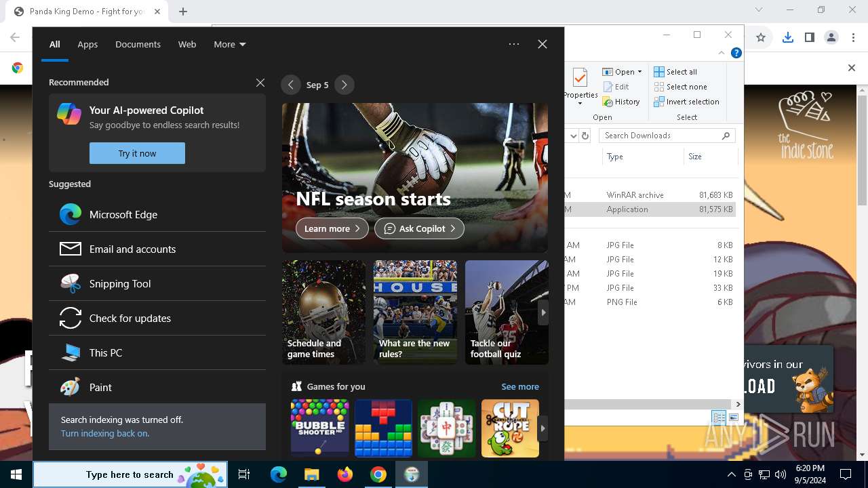The image size is (868, 488).
Task: Click Edit in Explorer ribbon
Action: pos(616,87)
